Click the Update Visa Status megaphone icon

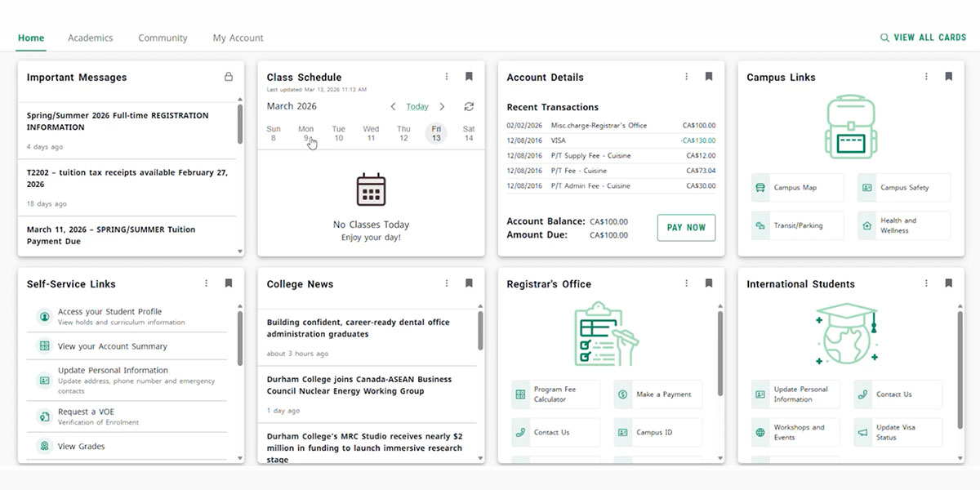862,432
